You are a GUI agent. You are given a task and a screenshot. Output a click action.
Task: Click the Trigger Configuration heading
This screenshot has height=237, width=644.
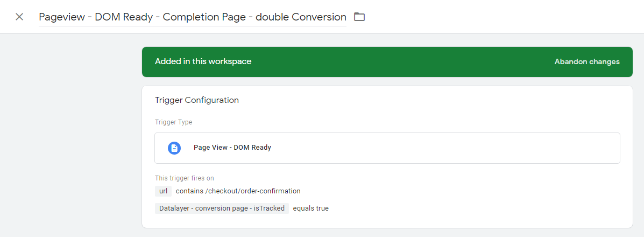point(197,100)
